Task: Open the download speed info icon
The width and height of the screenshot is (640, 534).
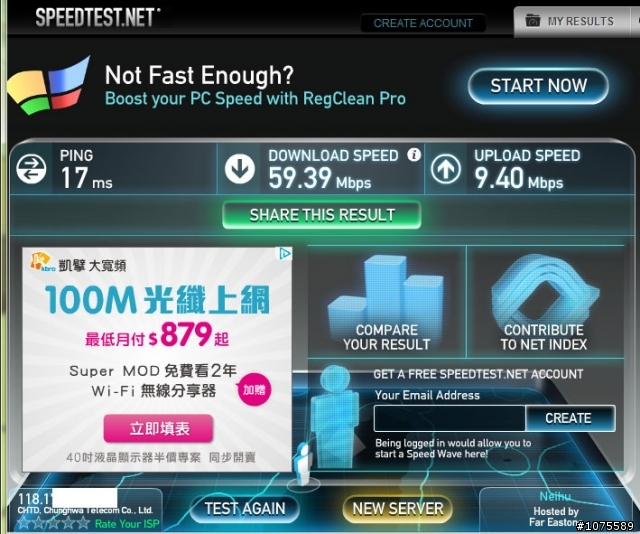Action: click(414, 155)
